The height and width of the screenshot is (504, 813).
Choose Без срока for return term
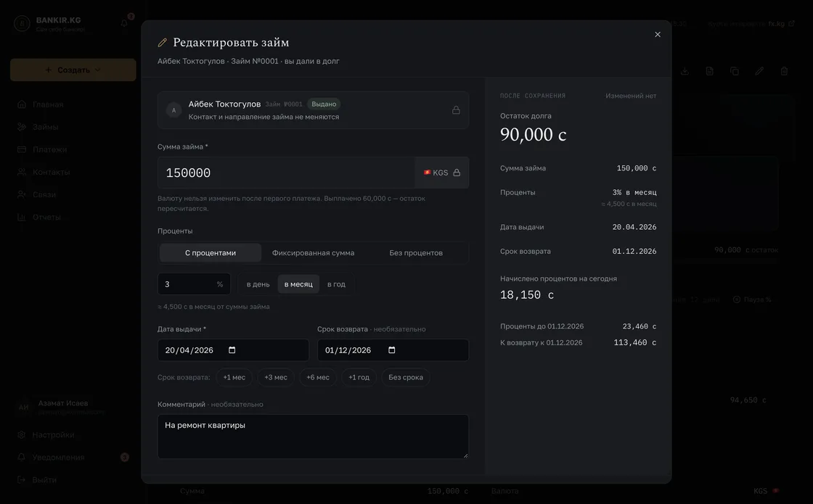tap(406, 377)
